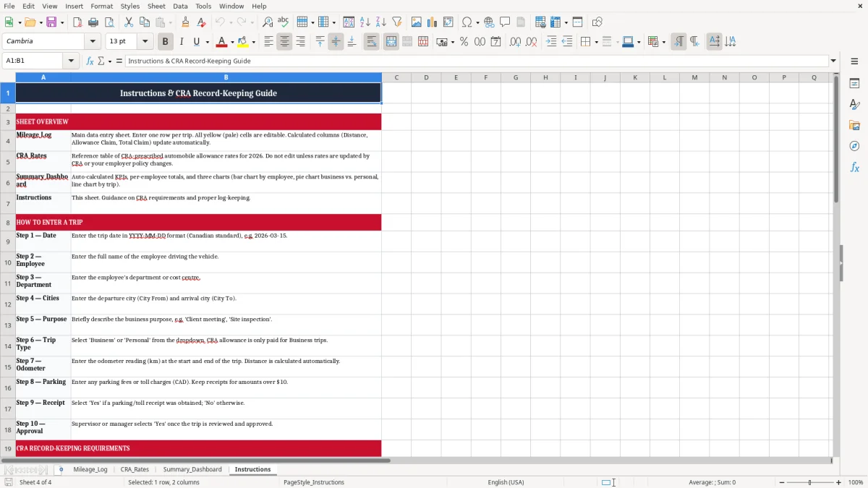Select column header C

396,77
